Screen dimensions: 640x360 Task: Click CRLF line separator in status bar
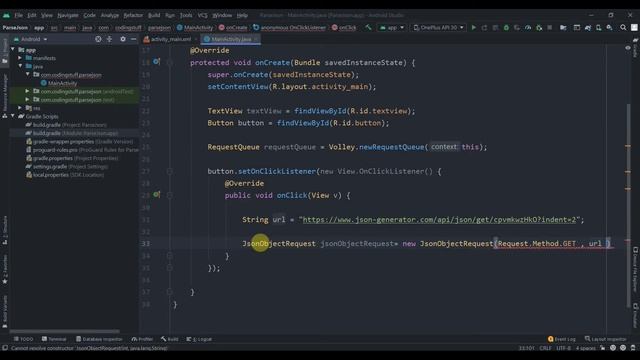[x=545, y=348]
